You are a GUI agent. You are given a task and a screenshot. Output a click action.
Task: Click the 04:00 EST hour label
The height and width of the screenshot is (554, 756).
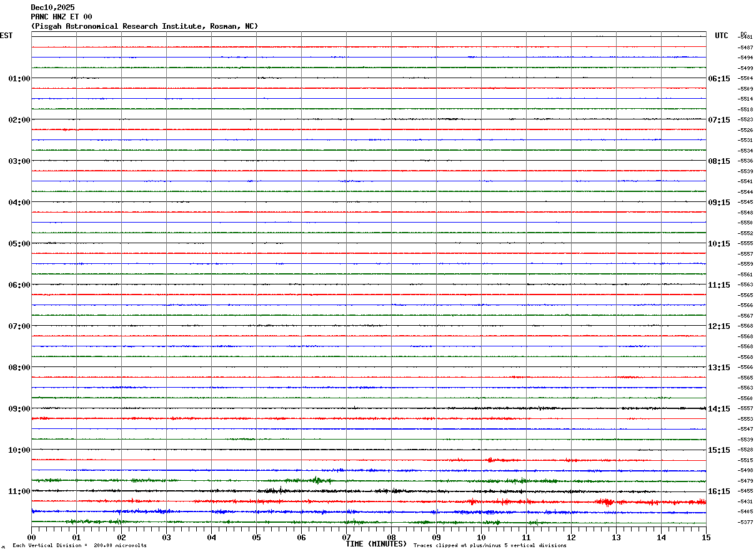coord(19,203)
